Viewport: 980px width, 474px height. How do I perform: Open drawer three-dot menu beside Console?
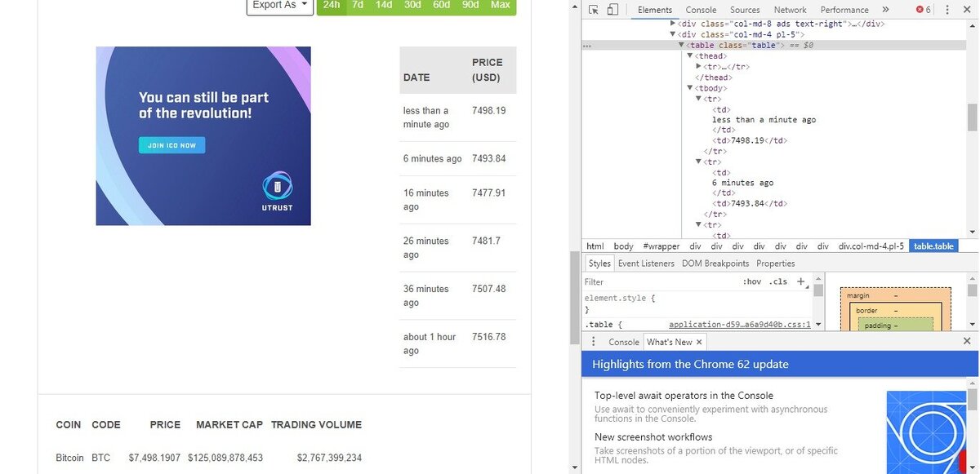(594, 342)
